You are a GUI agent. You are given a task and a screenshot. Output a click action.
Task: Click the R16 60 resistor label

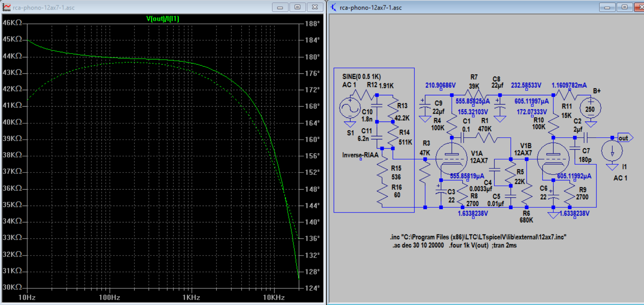397,191
